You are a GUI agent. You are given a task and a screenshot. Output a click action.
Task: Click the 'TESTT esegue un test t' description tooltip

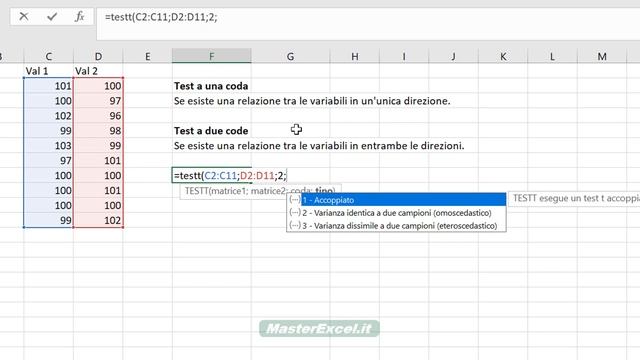pos(574,198)
